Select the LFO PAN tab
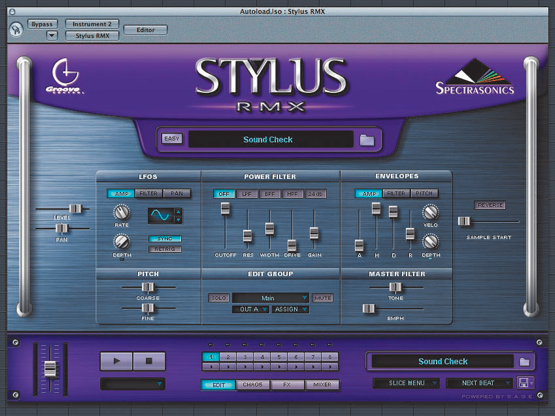This screenshot has height=416, width=555. coord(177,193)
